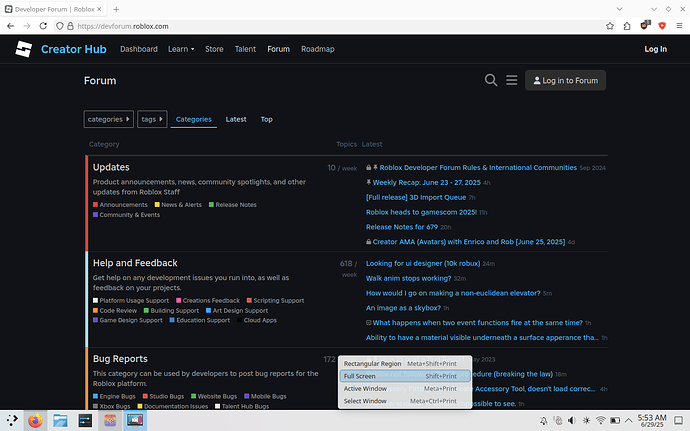Click the Brave shield extension icon
Image resolution: width=690 pixels, height=431 pixels.
pos(662,26)
